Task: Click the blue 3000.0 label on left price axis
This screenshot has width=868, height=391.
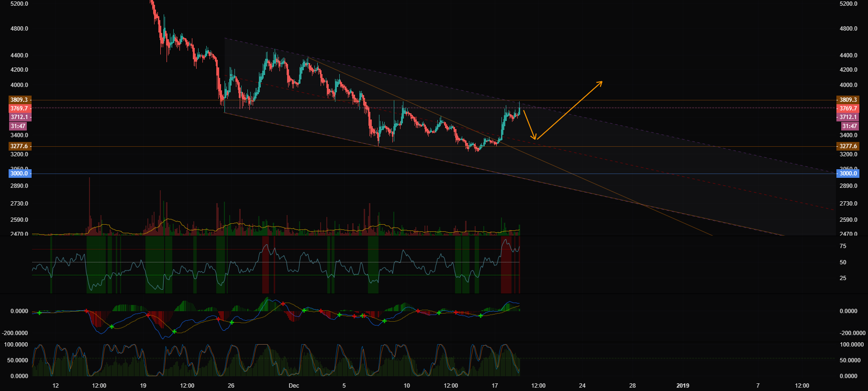Action: (20, 174)
